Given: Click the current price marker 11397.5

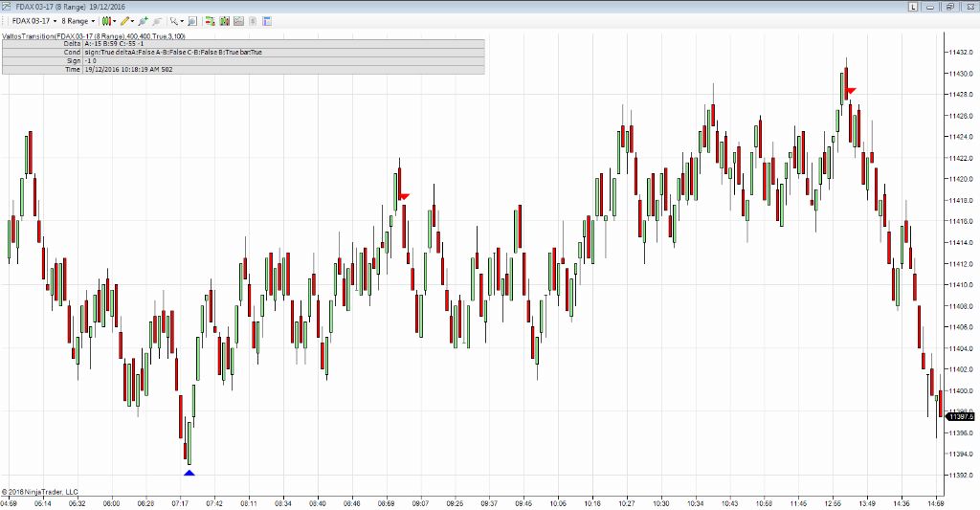Looking at the screenshot, I should [960, 416].
